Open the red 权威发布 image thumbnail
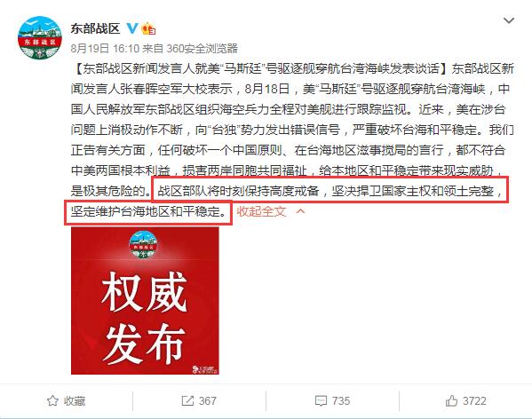 [145, 301]
